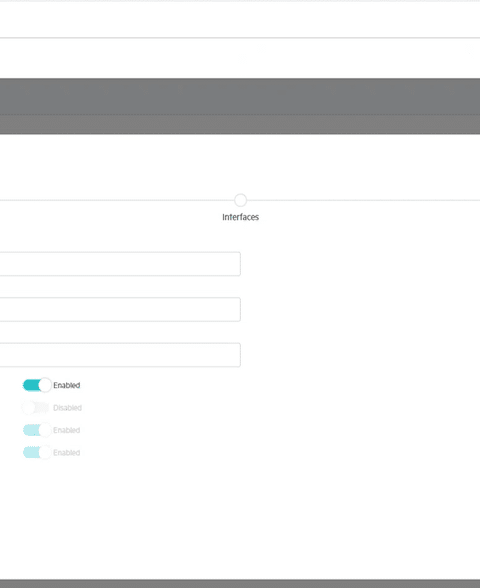Toggle the faded Enabled switch just below Disabled

click(37, 430)
